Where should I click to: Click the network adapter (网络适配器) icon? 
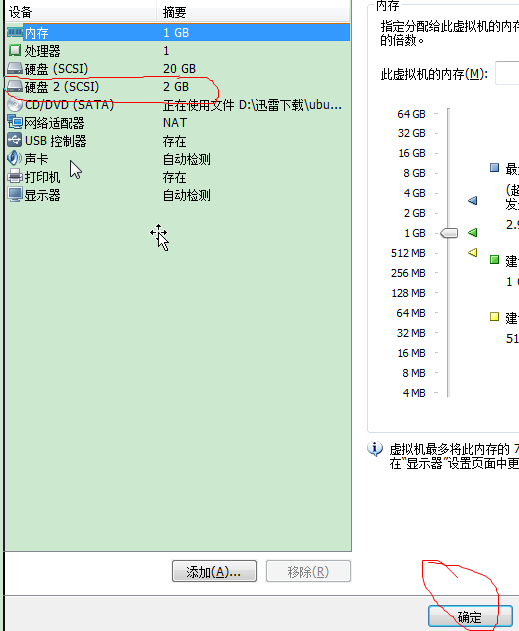coord(15,122)
